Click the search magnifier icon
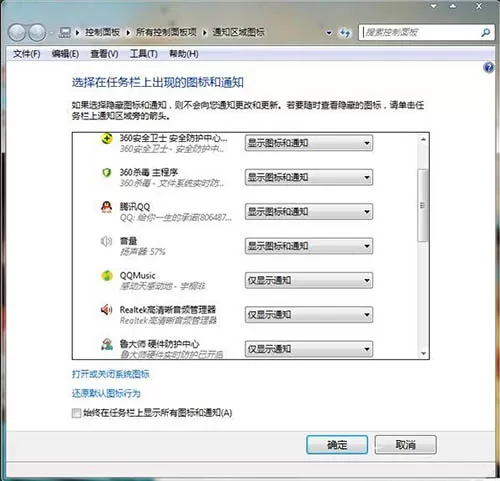This screenshot has height=481, width=500. (486, 32)
